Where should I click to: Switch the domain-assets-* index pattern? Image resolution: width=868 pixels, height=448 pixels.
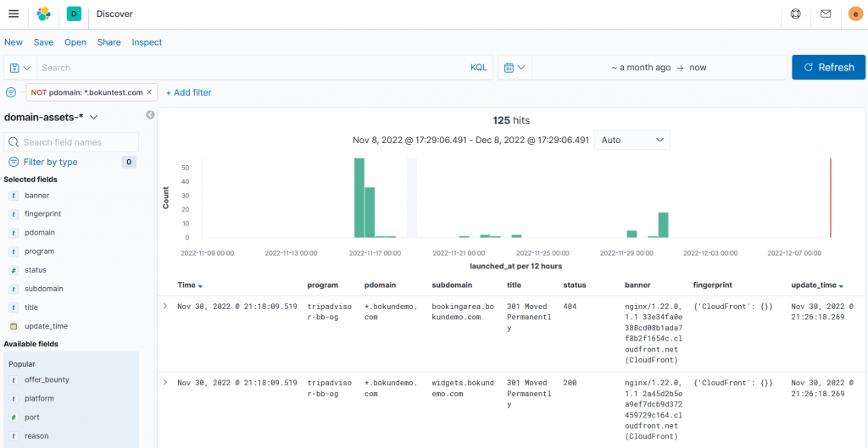[51, 117]
